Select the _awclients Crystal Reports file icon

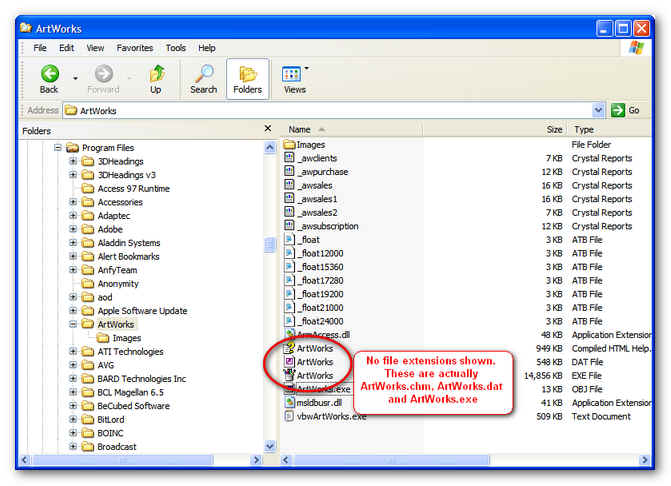coord(290,158)
